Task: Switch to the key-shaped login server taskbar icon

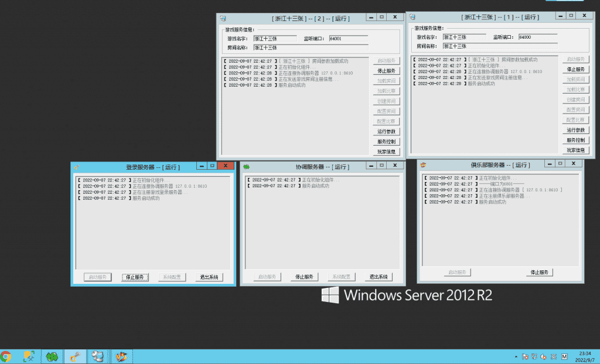Action: [75, 356]
